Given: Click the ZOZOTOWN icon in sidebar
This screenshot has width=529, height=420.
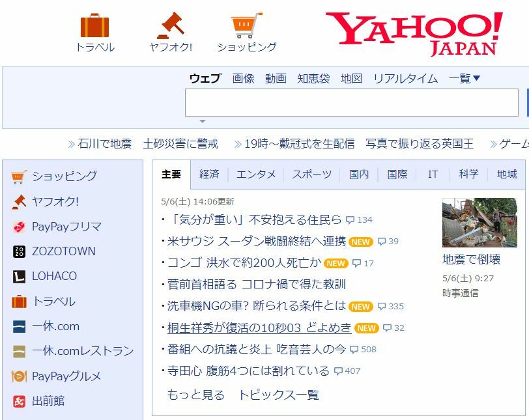Looking at the screenshot, I should pos(19,252).
